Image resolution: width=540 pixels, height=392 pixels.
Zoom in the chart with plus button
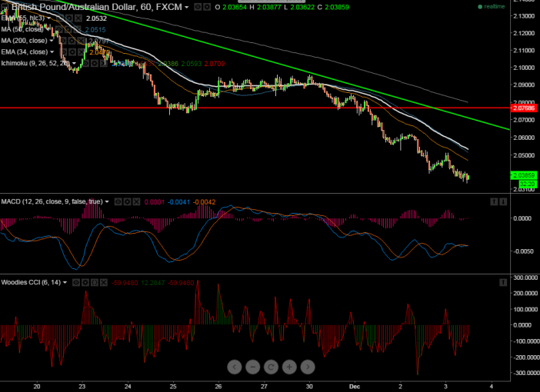point(289,367)
